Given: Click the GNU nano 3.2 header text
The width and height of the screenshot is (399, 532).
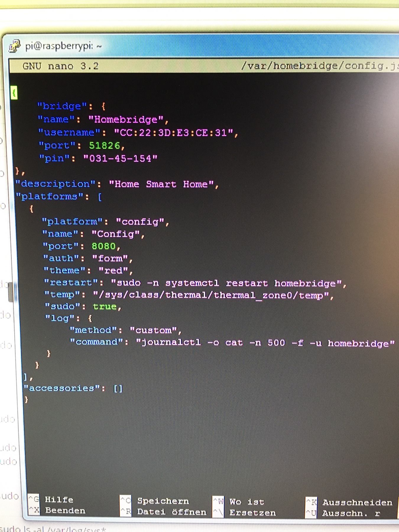Looking at the screenshot, I should 61,66.
